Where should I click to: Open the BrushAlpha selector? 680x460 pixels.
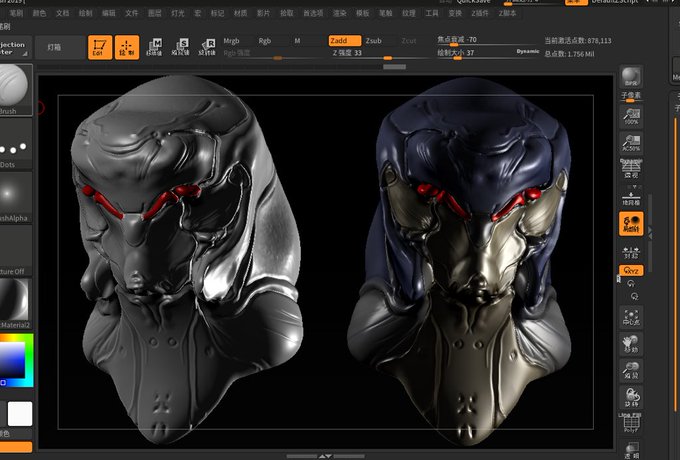[16, 197]
